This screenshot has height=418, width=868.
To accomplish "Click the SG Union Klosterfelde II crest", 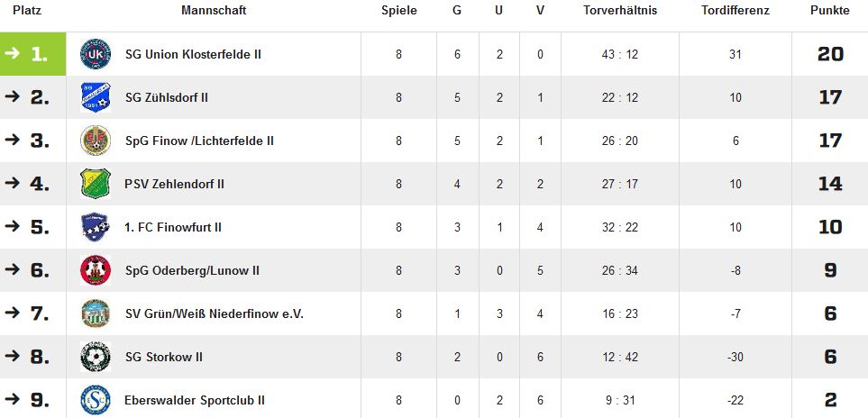I will point(96,54).
